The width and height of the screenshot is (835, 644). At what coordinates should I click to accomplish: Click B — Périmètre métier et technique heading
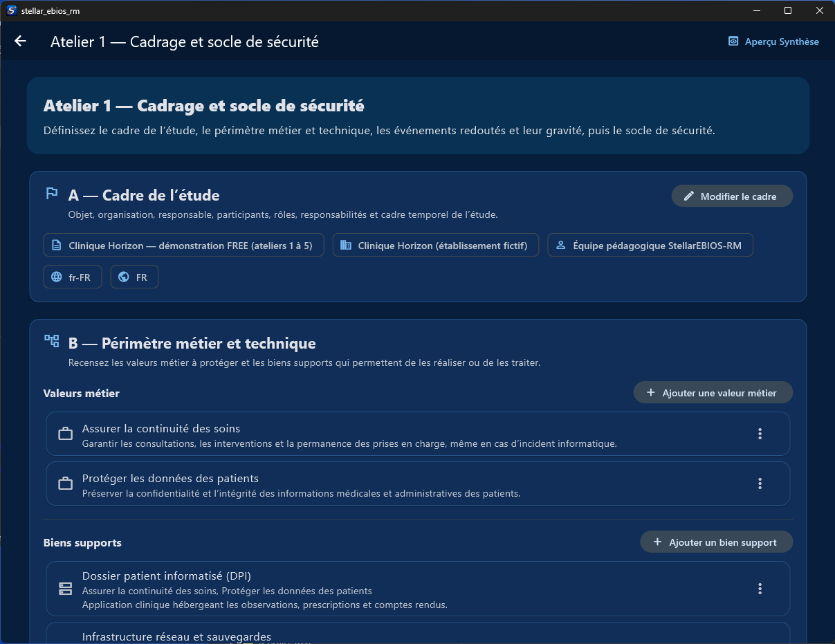[192, 343]
